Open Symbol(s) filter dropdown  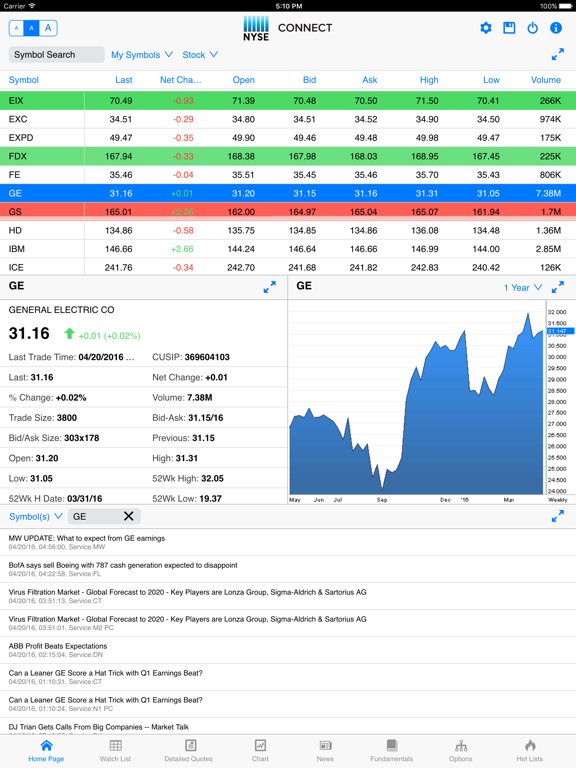tap(36, 516)
